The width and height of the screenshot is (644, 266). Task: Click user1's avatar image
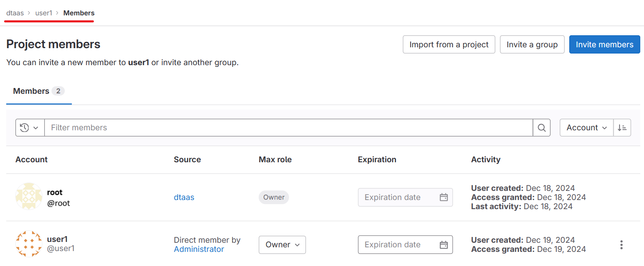29,244
